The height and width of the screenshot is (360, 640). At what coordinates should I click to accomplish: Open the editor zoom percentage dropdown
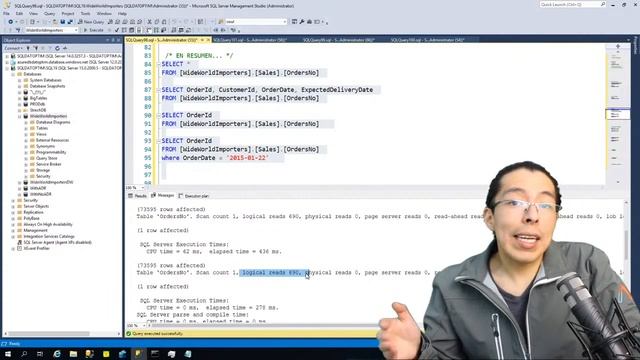142,188
